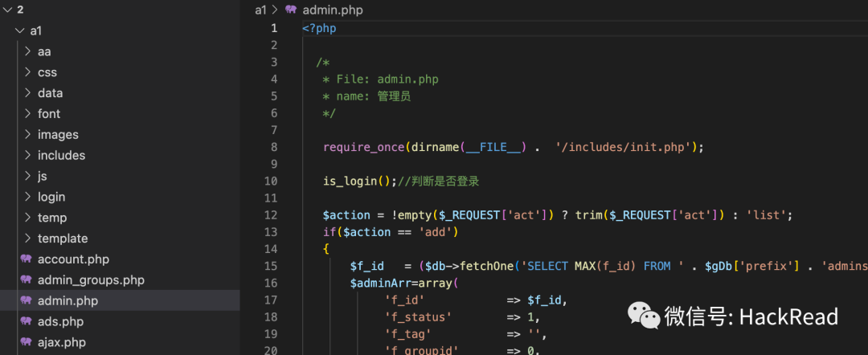Open the login folder

pyautogui.click(x=51, y=197)
